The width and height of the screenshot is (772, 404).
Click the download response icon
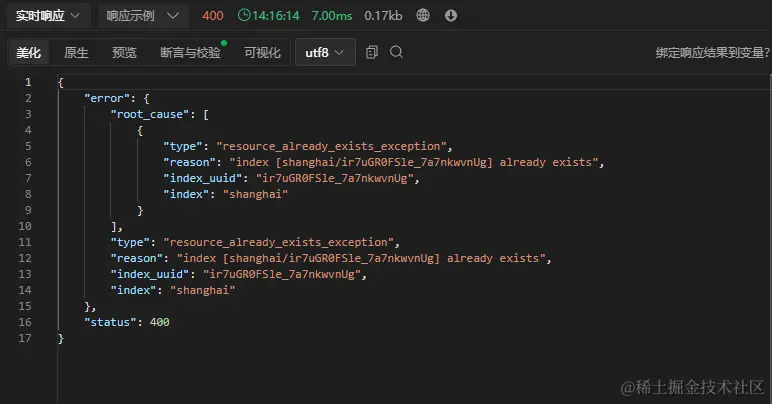pyautogui.click(x=450, y=16)
